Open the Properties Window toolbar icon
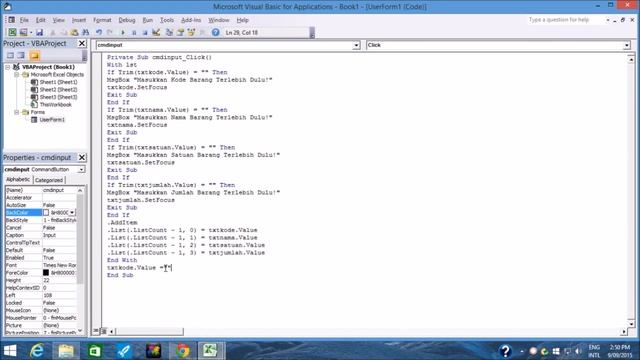Viewport: 640px width, 360px height. 180,32
